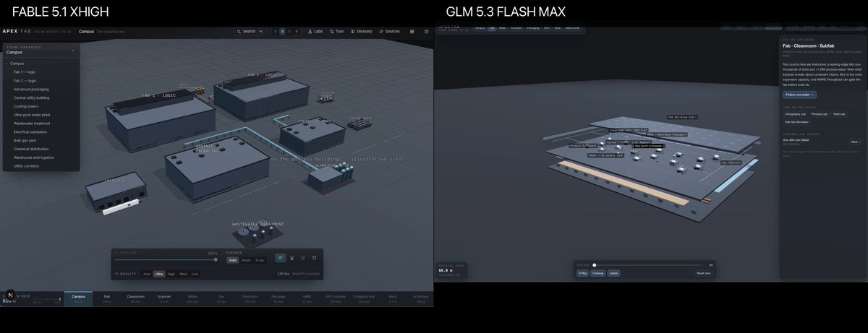Open the help question-mark icon
Viewport: 868px width, 333px height.
[x=426, y=31]
